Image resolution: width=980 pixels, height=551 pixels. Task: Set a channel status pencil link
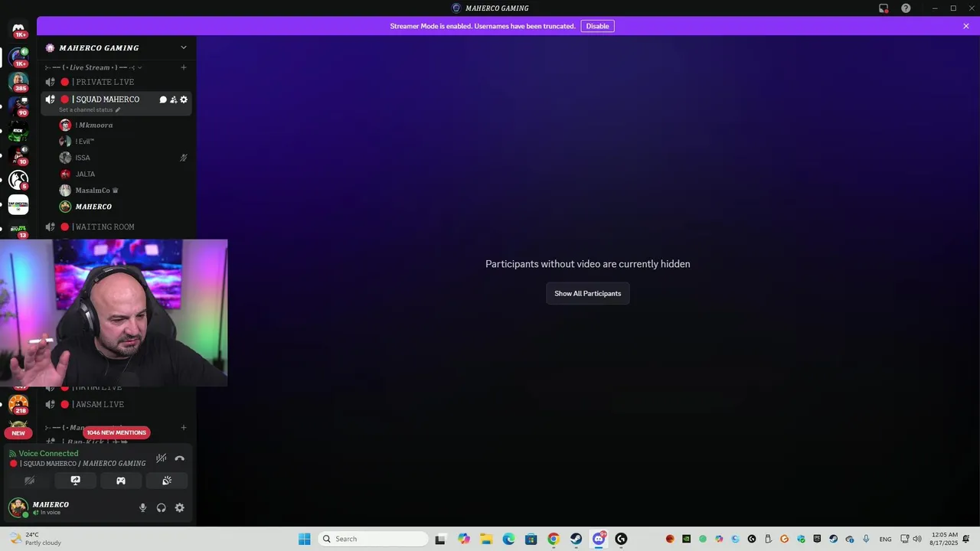pos(90,109)
